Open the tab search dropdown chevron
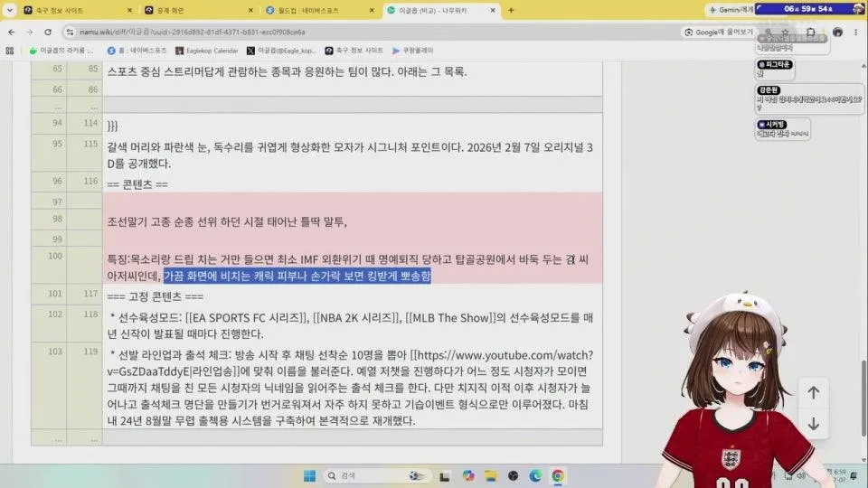Screen dimensions: 868x488 pyautogui.click(x=9, y=10)
